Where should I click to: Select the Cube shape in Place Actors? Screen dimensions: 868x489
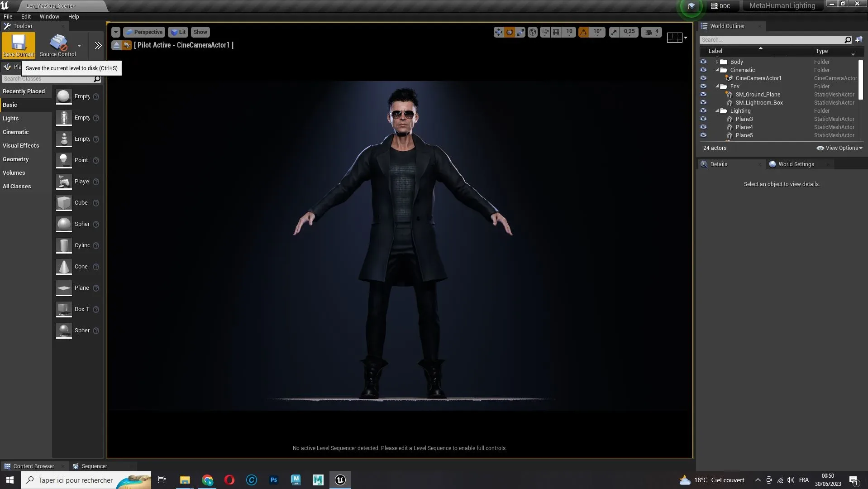(x=64, y=203)
